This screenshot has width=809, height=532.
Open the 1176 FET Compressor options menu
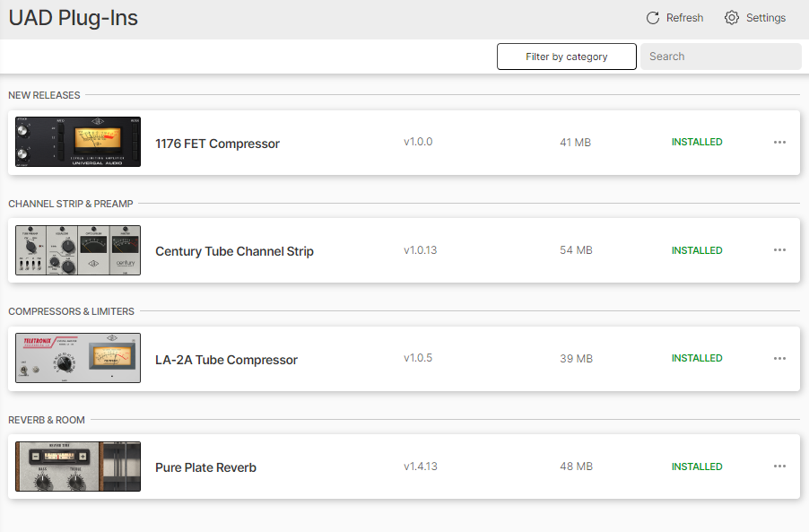tap(779, 142)
